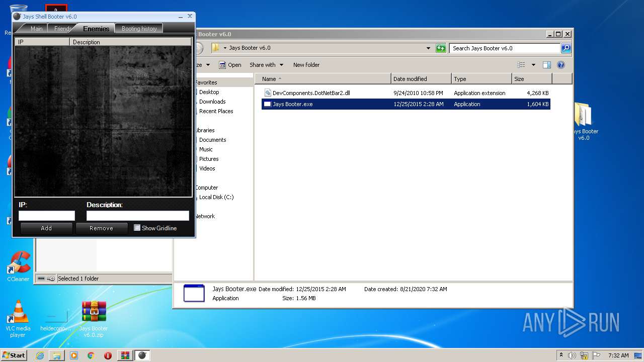644x362 pixels.
Task: Open the Share with dropdown menu
Action: tap(266, 65)
